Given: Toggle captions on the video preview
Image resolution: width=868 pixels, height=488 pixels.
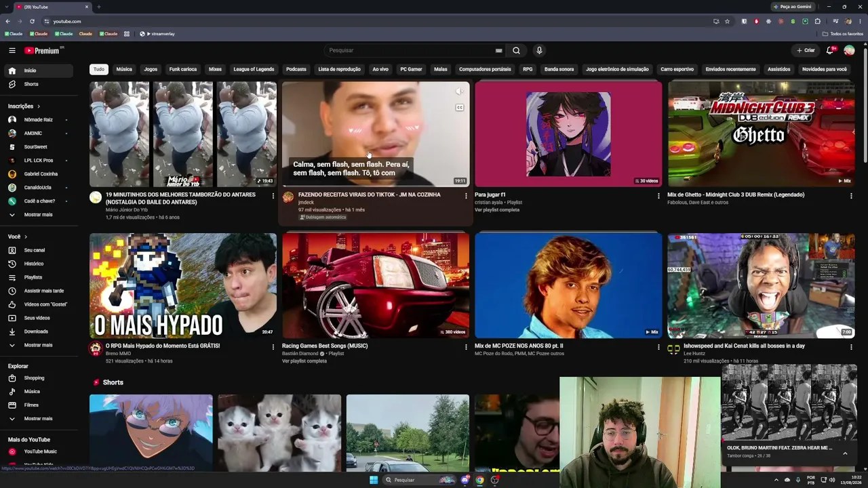Looking at the screenshot, I should point(459,107).
